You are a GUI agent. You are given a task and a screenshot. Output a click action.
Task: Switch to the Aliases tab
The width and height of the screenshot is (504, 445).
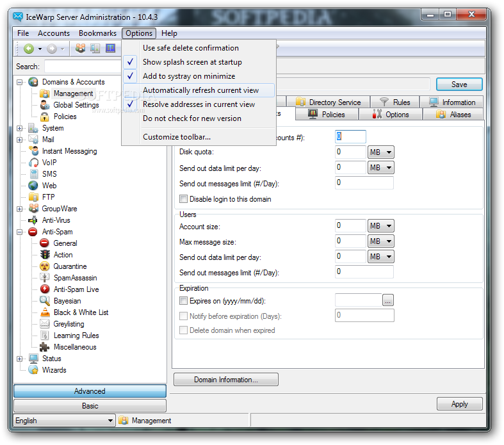point(453,115)
